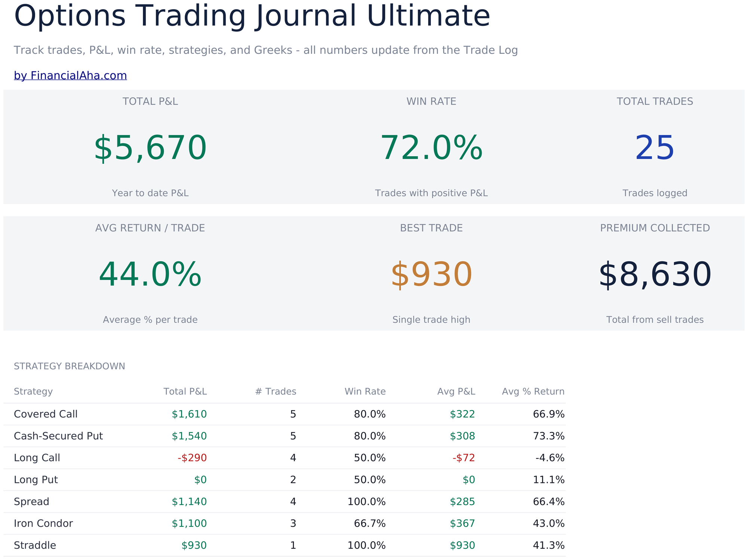Click the Trades with positive P&L caption
The height and width of the screenshot is (560, 748).
(431, 193)
